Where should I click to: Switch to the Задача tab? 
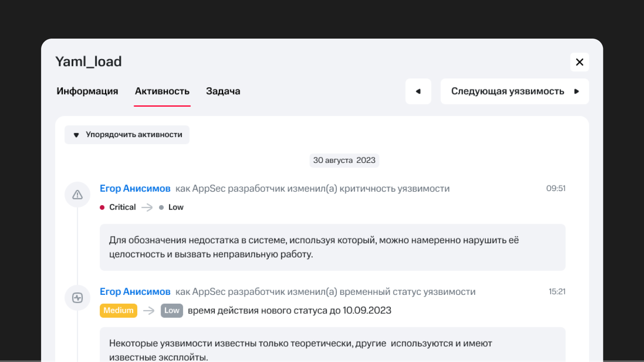coord(223,91)
